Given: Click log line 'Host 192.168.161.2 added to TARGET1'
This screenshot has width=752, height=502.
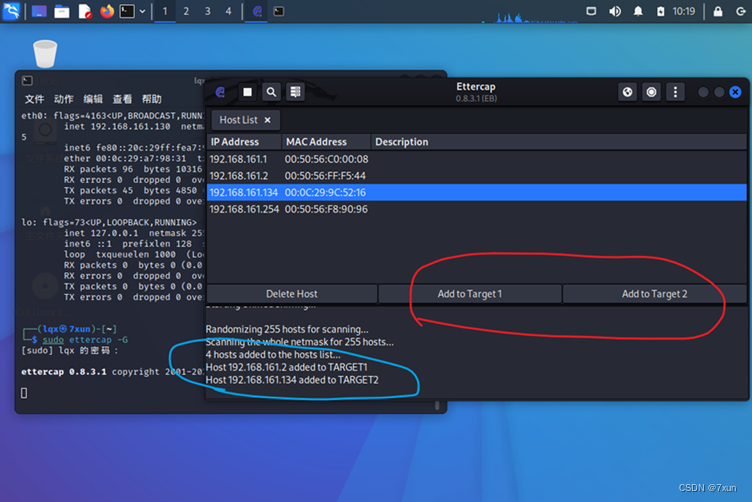Looking at the screenshot, I should (286, 367).
